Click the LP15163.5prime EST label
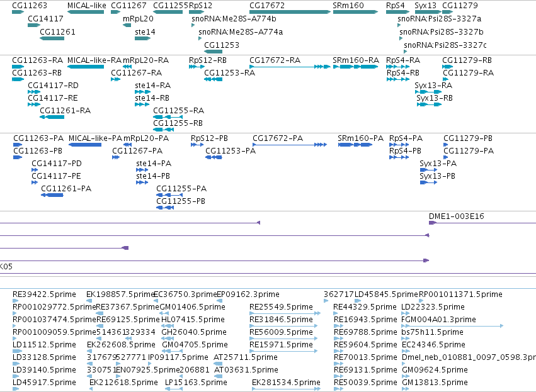 click(x=197, y=383)
